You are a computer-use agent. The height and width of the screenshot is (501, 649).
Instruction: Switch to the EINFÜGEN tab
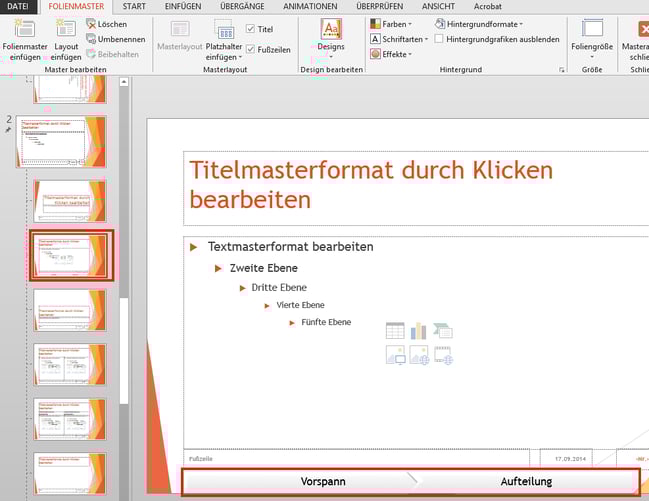(183, 6)
